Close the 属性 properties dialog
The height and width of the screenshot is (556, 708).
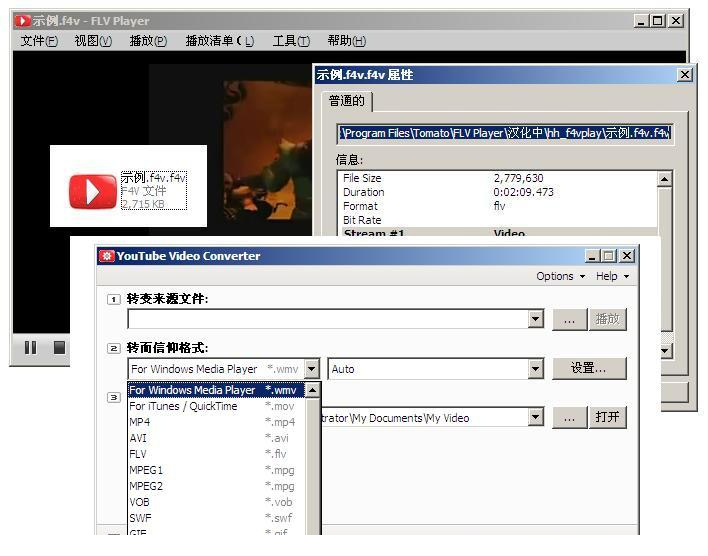click(x=685, y=75)
